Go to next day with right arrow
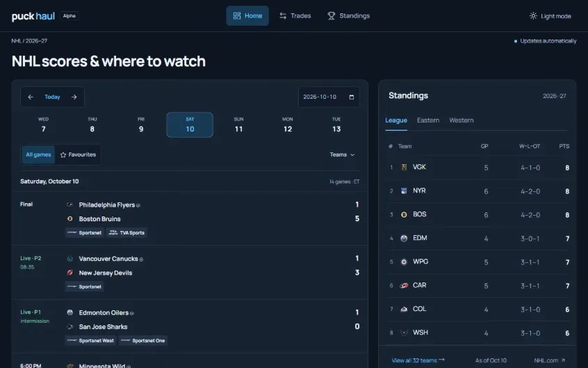Screen dimensions: 588x368 pyautogui.click(x=74, y=97)
